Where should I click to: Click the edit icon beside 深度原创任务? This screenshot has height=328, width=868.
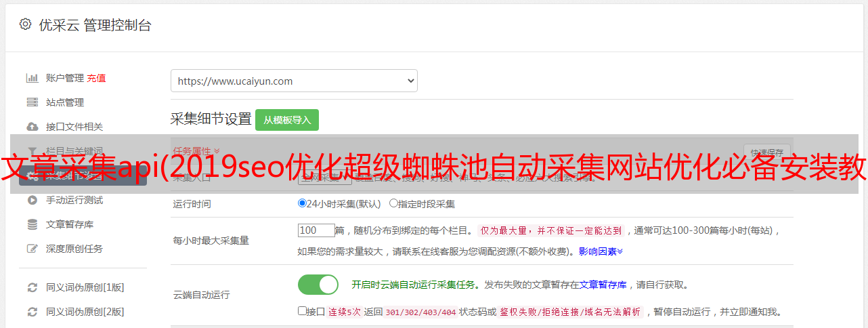point(32,249)
